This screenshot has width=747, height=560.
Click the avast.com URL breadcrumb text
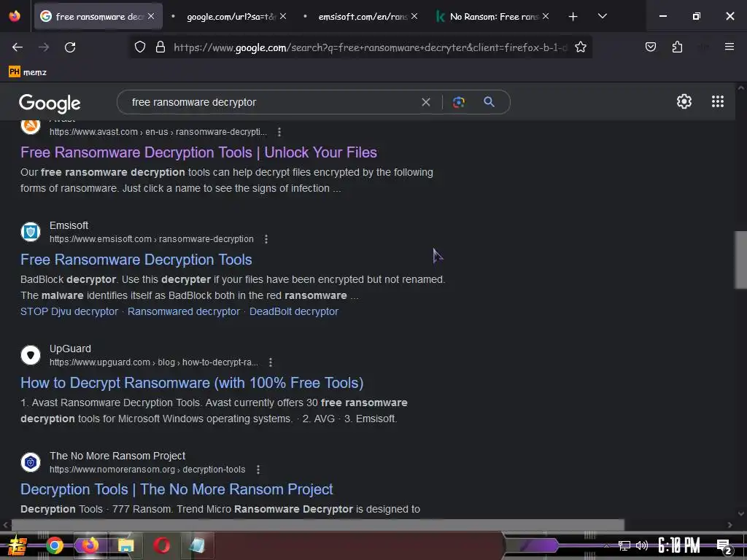tap(158, 132)
